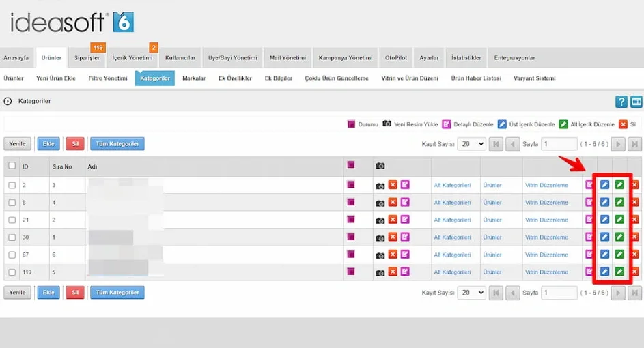The width and height of the screenshot is (644, 348).
Task: Click status color square in table header
Action: [351, 165]
